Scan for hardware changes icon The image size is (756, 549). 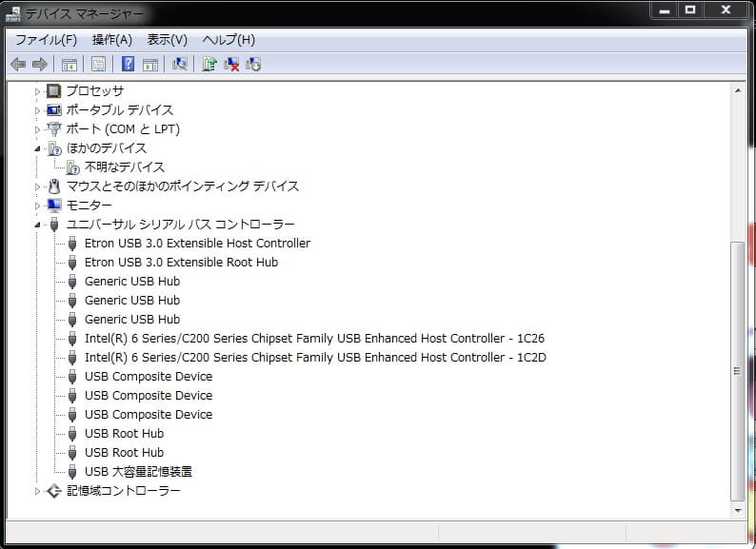(180, 64)
